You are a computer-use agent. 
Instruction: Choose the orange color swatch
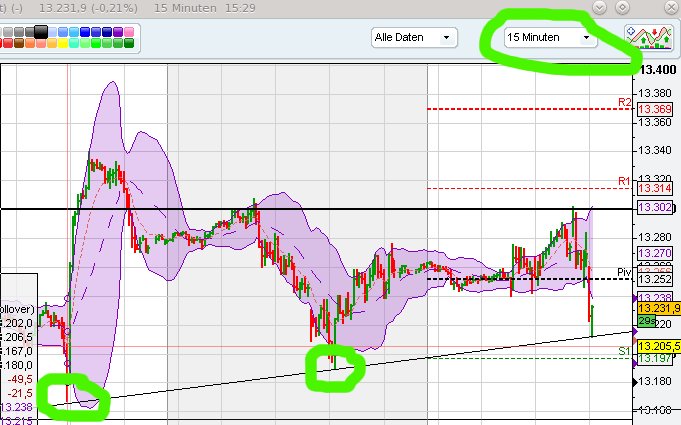point(30,43)
